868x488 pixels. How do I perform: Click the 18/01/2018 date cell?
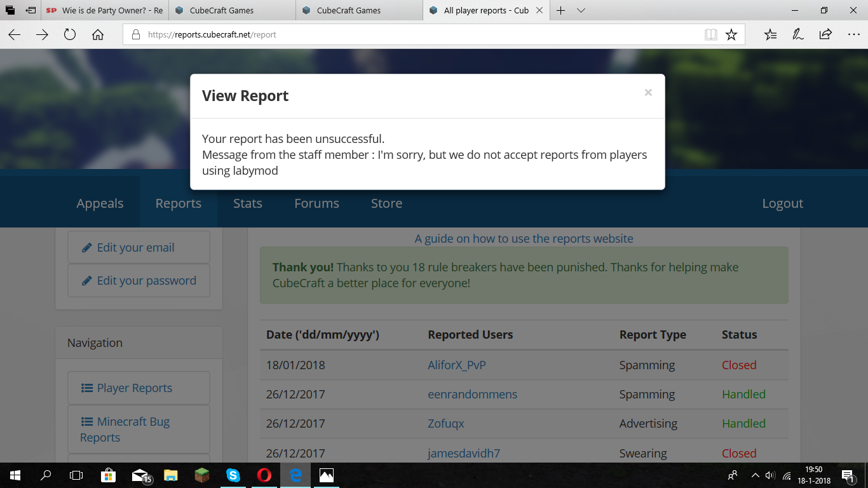[295, 365]
